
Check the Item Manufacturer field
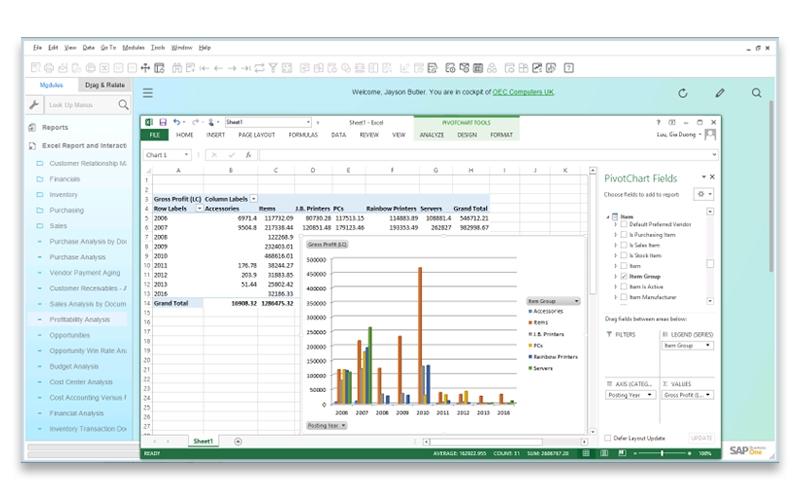tap(623, 297)
